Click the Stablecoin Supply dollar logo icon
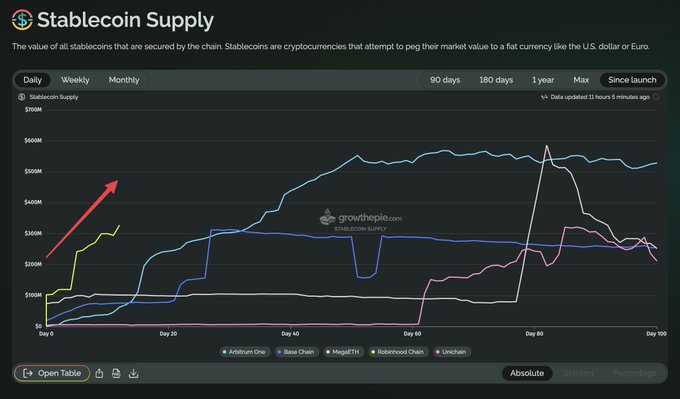This screenshot has width=680, height=399. (x=22, y=20)
